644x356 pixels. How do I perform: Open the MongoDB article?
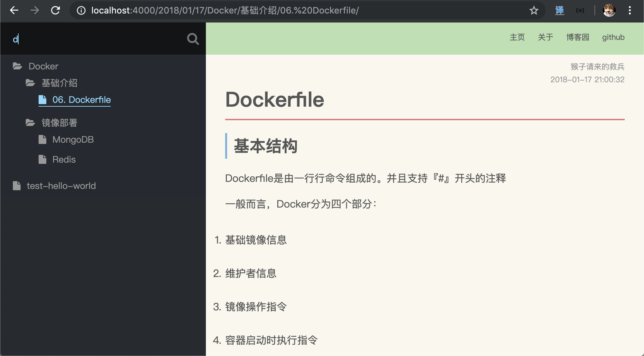[x=73, y=139]
